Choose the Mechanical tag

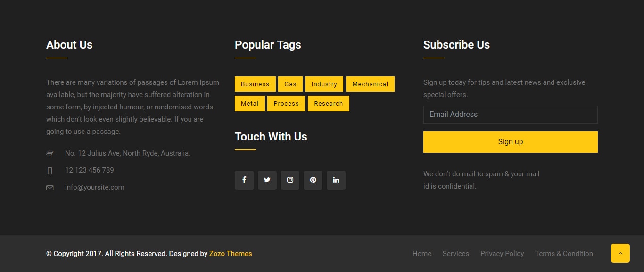[370, 84]
